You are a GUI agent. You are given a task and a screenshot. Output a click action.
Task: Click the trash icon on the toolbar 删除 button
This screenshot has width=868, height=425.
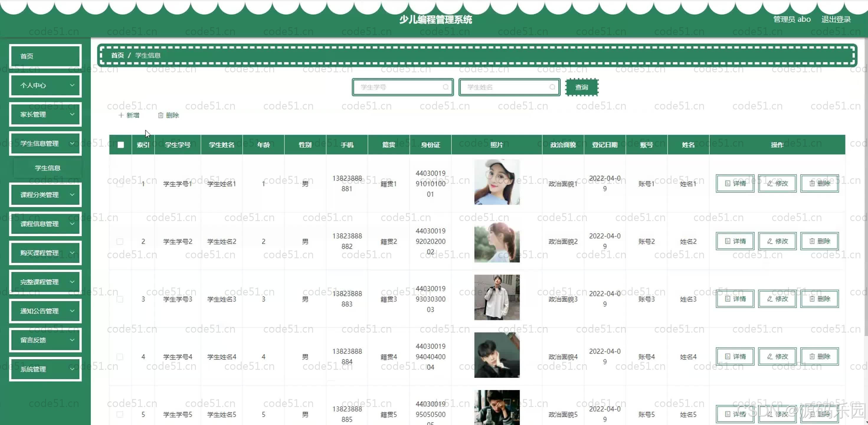(161, 115)
